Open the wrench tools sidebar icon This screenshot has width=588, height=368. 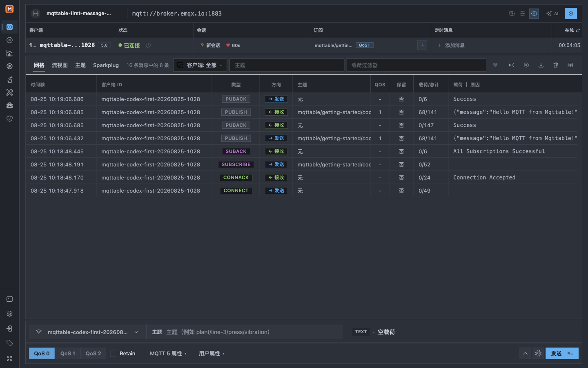tap(9, 92)
